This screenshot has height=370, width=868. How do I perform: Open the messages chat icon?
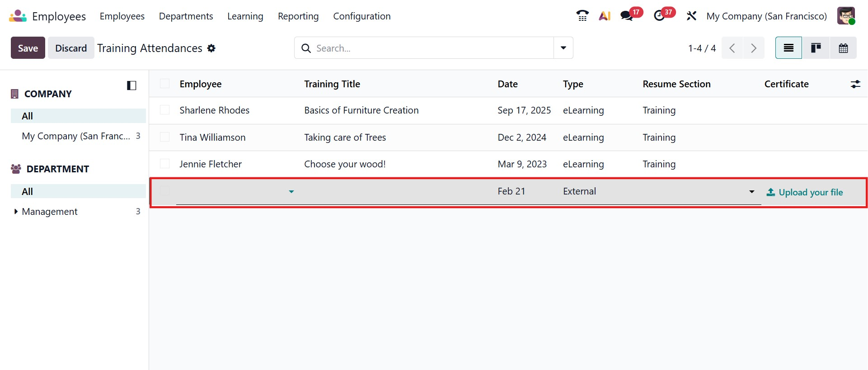(x=627, y=16)
